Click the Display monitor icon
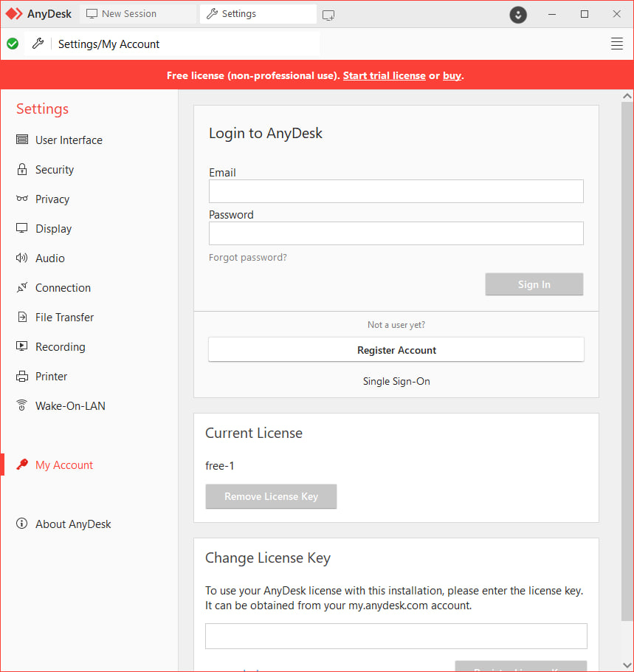The image size is (634, 672). click(22, 228)
